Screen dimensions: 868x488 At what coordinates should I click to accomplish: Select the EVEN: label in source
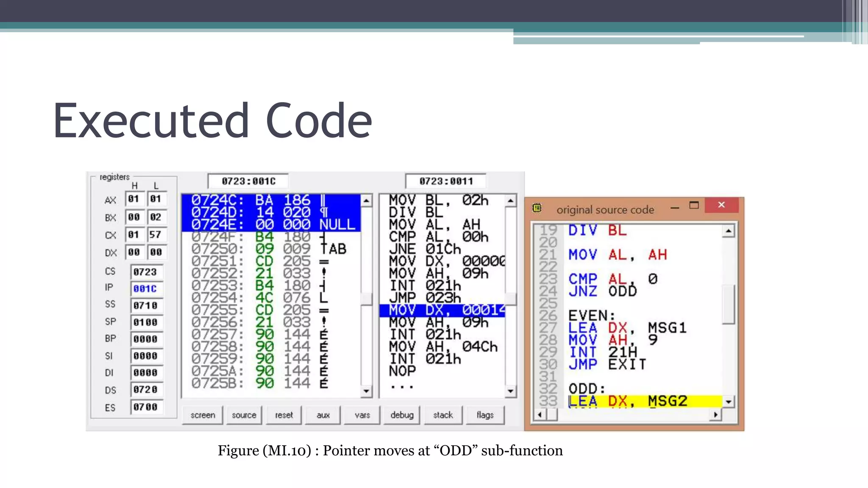[x=591, y=316]
